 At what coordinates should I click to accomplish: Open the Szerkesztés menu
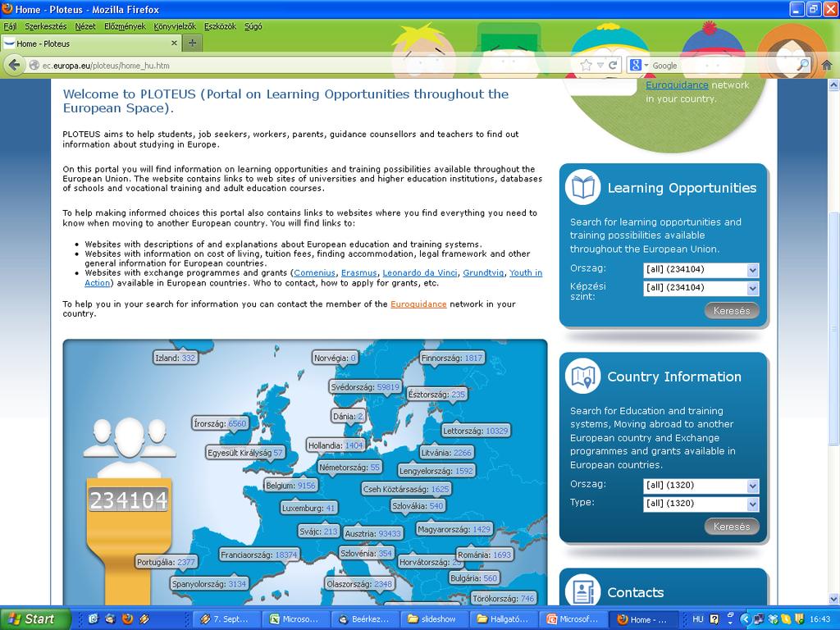(x=46, y=26)
